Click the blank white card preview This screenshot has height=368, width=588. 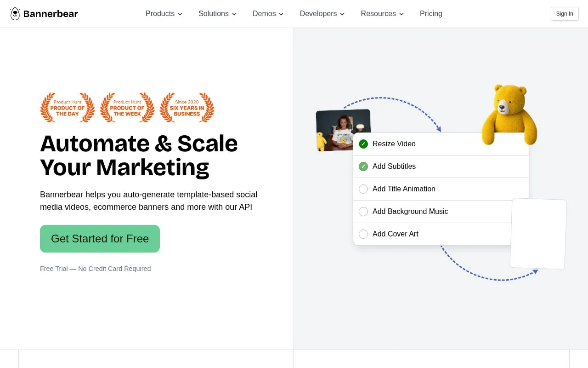coord(538,234)
